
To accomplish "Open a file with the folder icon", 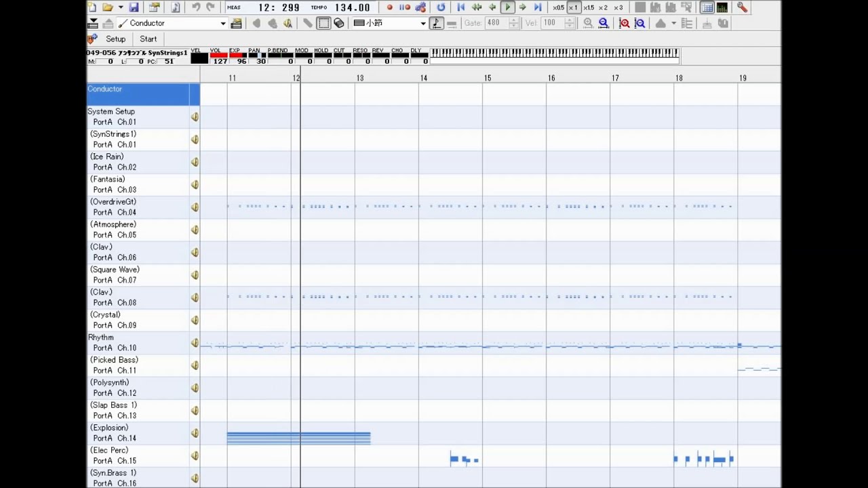I will coord(107,7).
